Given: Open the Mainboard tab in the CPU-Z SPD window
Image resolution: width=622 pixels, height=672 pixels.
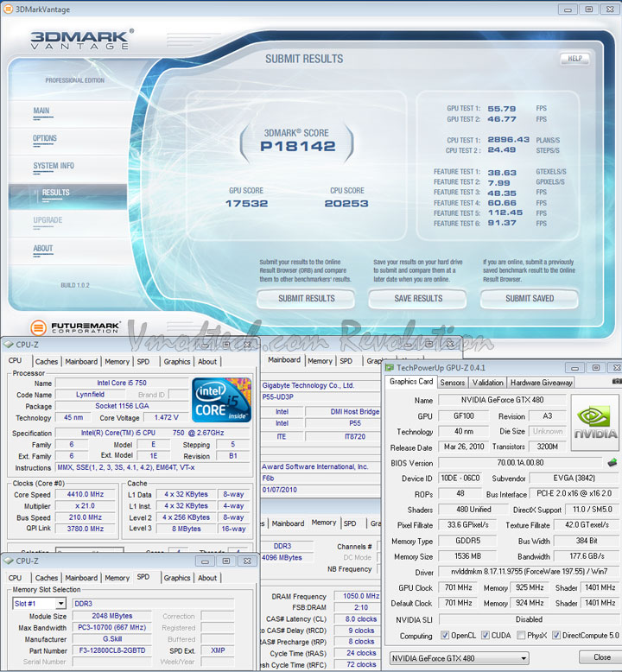Looking at the screenshot, I should pyautogui.click(x=81, y=578).
